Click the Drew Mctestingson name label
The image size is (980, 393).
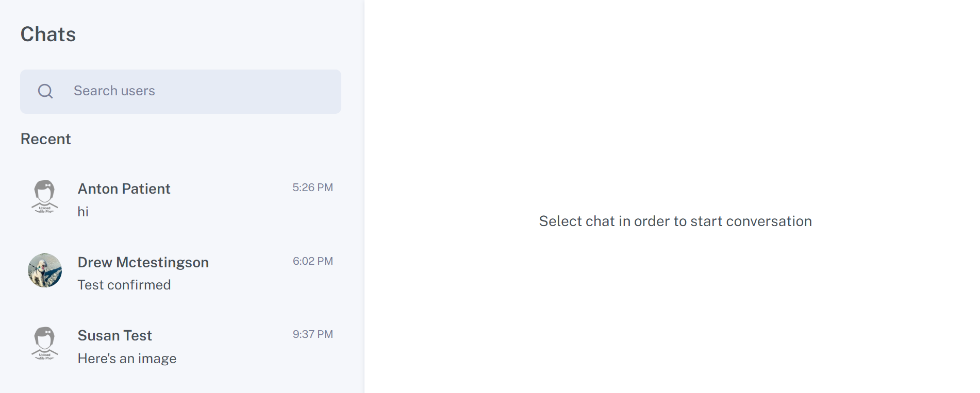tap(143, 263)
